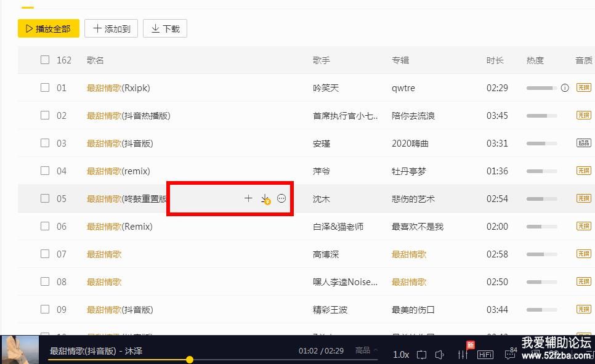
Task: Click the 无损 quality badge on row 01
Action: [x=584, y=87]
